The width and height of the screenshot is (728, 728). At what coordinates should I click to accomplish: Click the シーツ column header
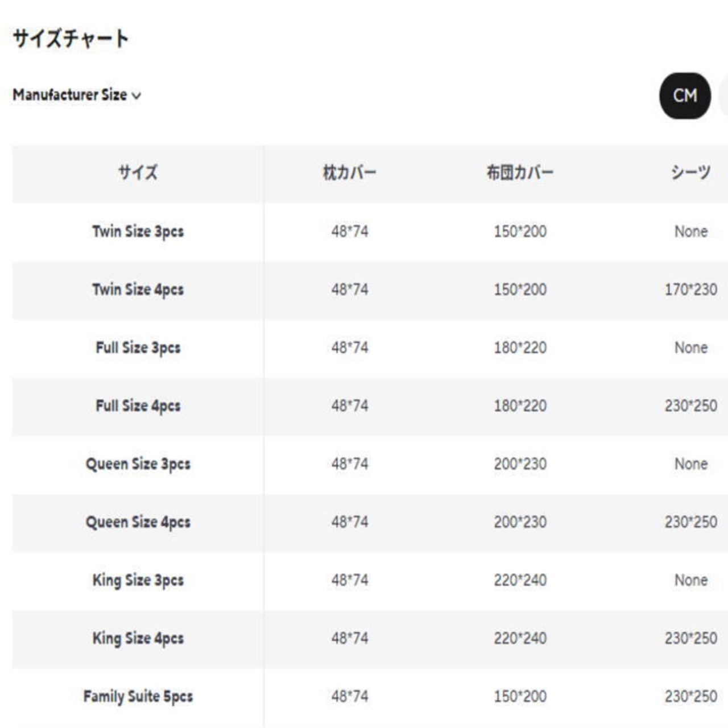(690, 172)
